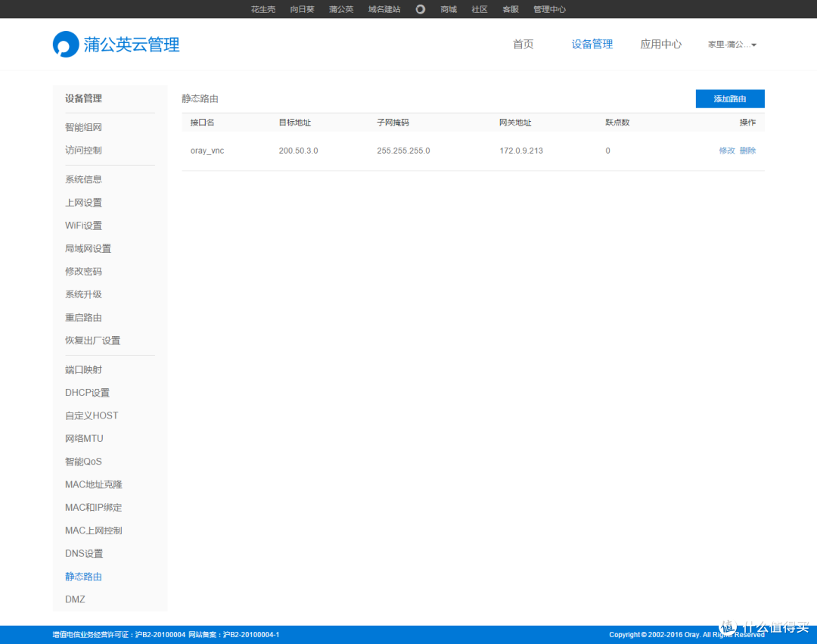
Task: Switch to the 设备管理 tab
Action: [592, 45]
